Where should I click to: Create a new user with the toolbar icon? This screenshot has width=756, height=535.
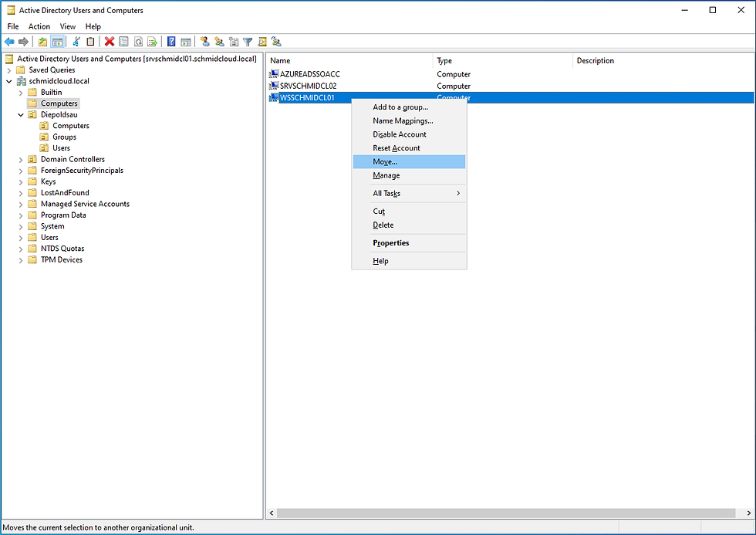pos(205,42)
